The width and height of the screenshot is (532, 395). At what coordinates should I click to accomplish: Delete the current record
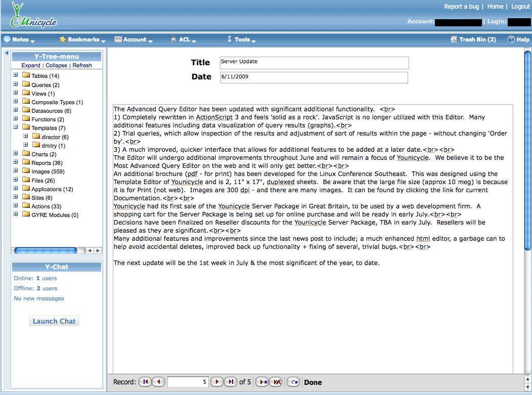pyautogui.click(x=276, y=382)
